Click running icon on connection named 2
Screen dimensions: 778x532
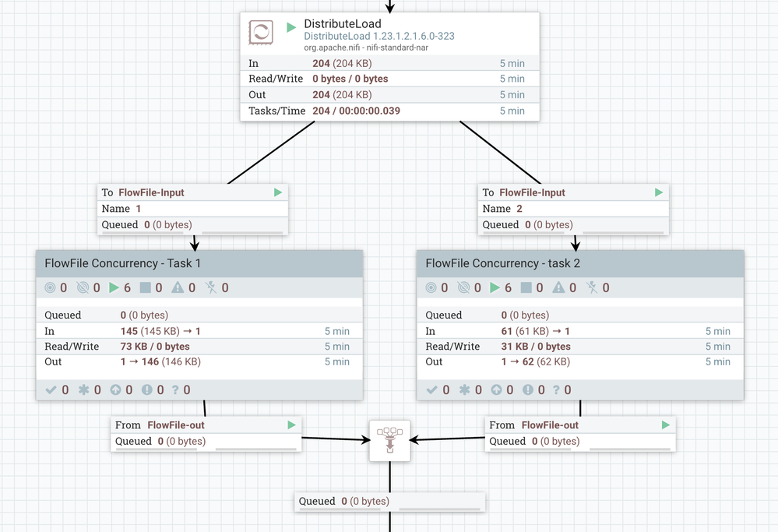coord(659,192)
